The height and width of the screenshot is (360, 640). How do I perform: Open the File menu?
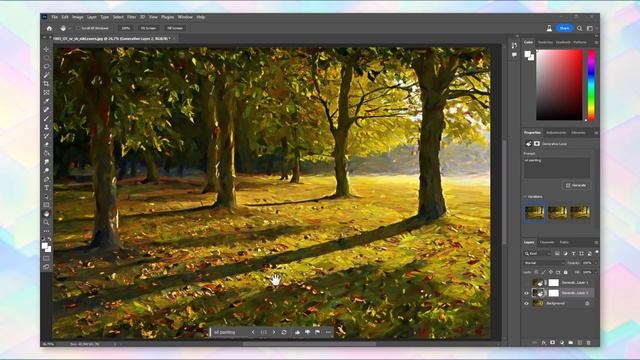point(54,17)
